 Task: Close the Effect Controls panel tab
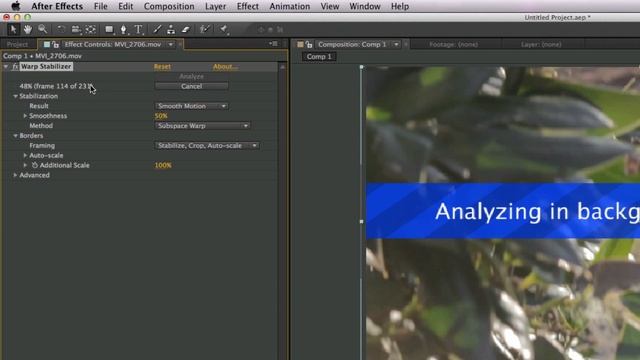point(180,44)
